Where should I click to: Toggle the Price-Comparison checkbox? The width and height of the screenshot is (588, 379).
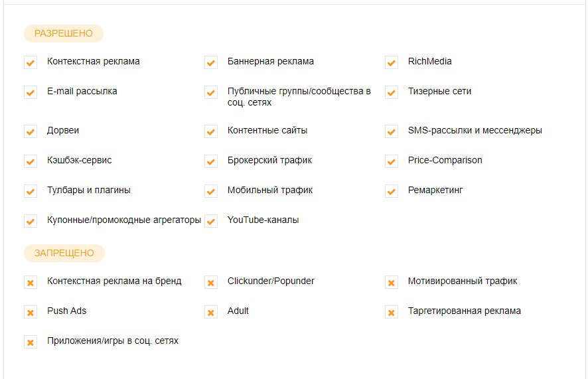click(392, 161)
